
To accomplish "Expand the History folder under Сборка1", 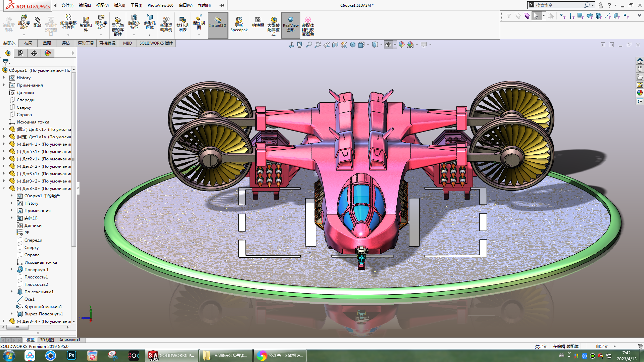I will (4, 78).
